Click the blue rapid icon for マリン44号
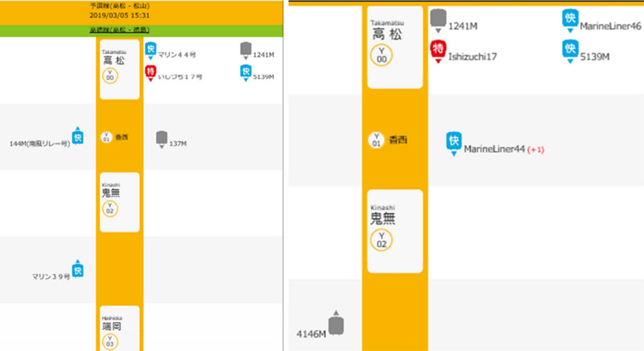 (x=151, y=52)
